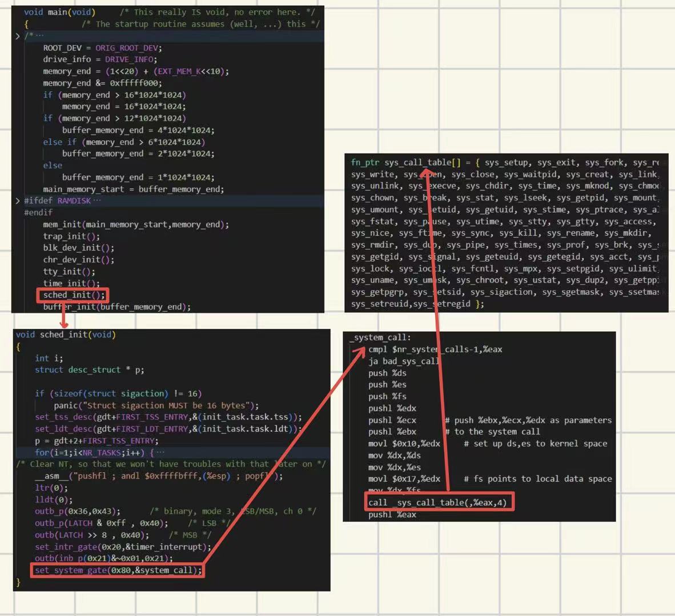Viewport: 675px width, 616px height.
Task: Select the push %ds instruction
Action: (x=387, y=373)
